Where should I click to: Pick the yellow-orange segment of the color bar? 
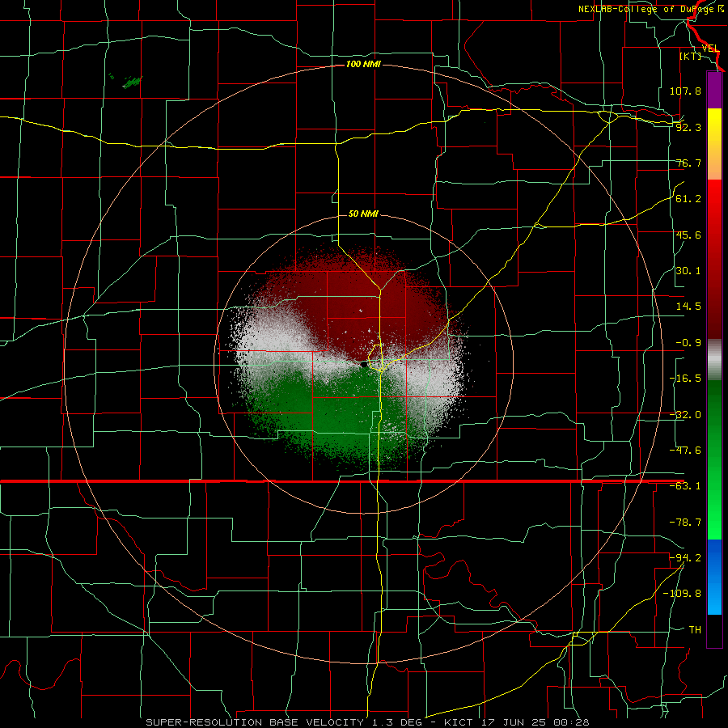714,144
